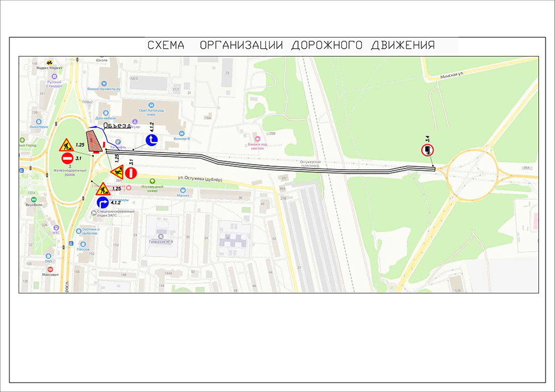Click the pink Банька под мостом icon
Image resolution: width=555 pixels, height=392 pixels.
256,138
